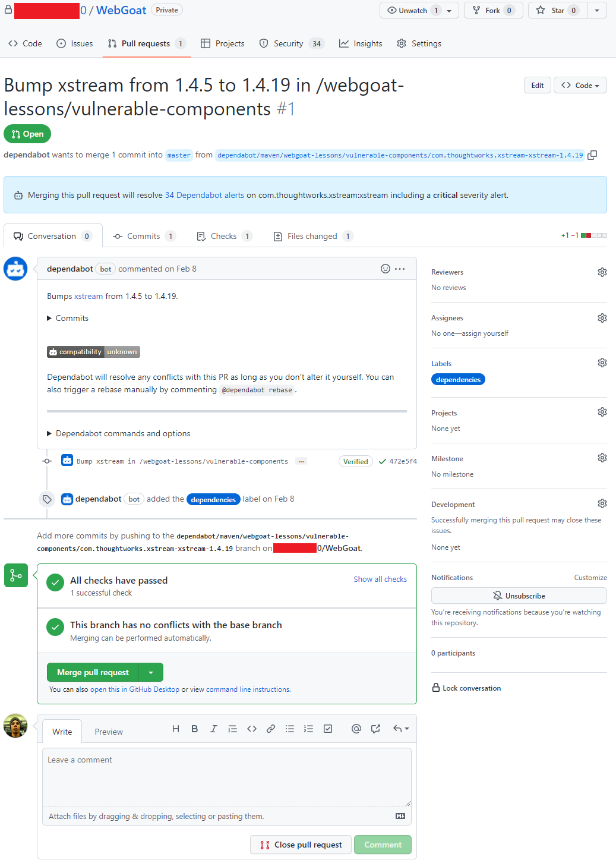Open the Show all checks link

point(380,579)
